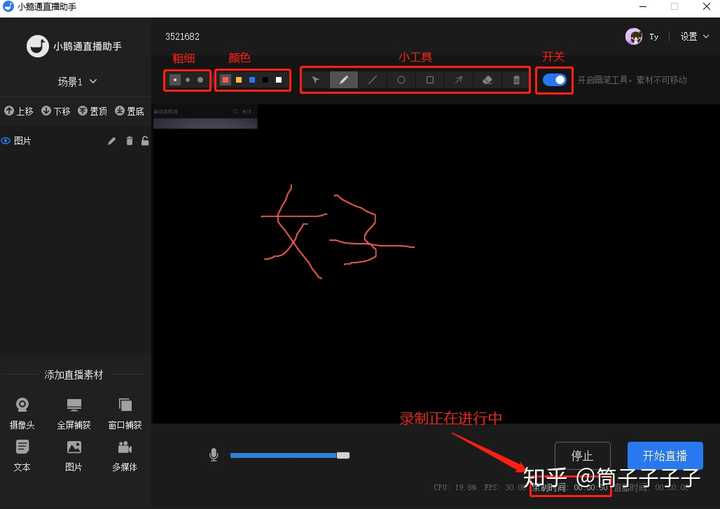The image size is (720, 509).
Task: Choose the thinnest brush thickness
Action: (x=175, y=80)
